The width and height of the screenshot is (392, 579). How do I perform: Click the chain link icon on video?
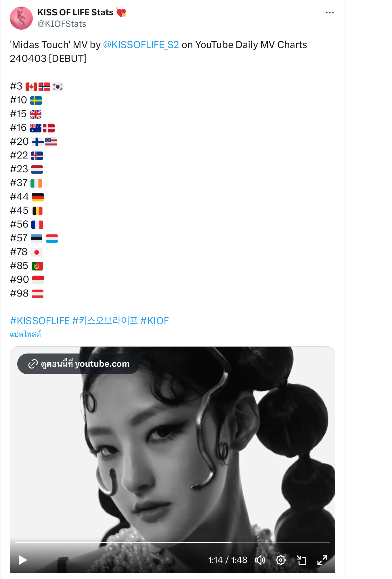pyautogui.click(x=33, y=364)
